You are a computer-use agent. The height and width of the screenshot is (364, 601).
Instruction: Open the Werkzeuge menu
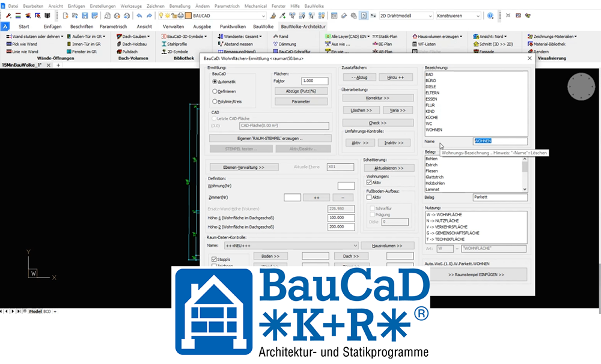tap(131, 6)
